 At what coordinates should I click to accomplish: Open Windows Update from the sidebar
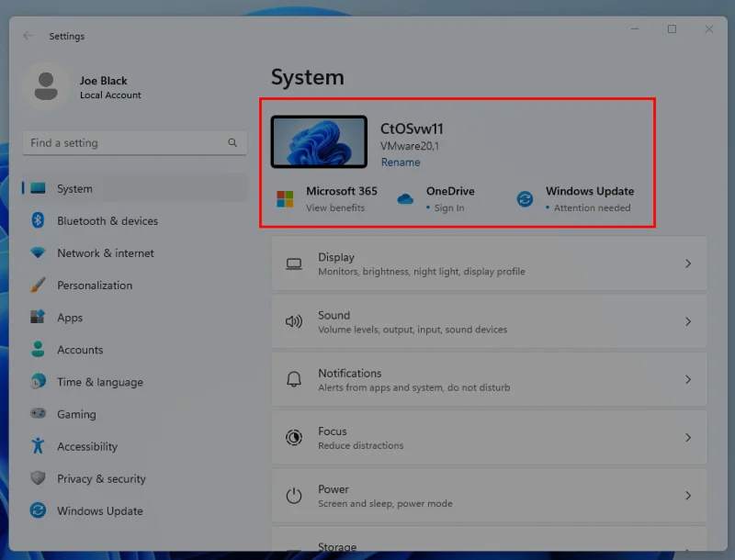(94, 511)
